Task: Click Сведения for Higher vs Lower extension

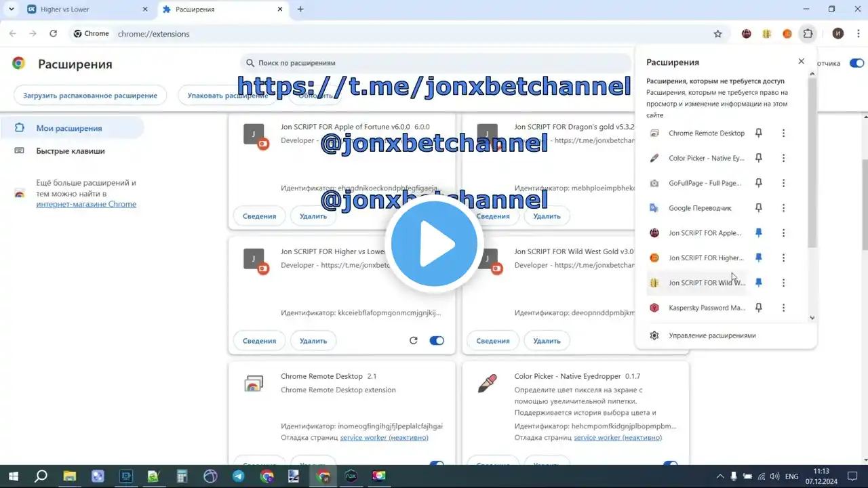Action: click(260, 341)
